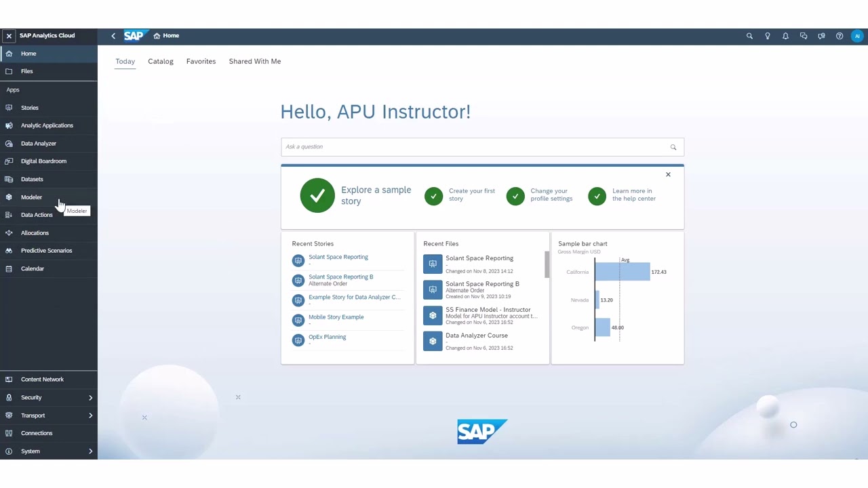Open the Modeler app
Screen dimensions: 868x488
(x=49, y=197)
